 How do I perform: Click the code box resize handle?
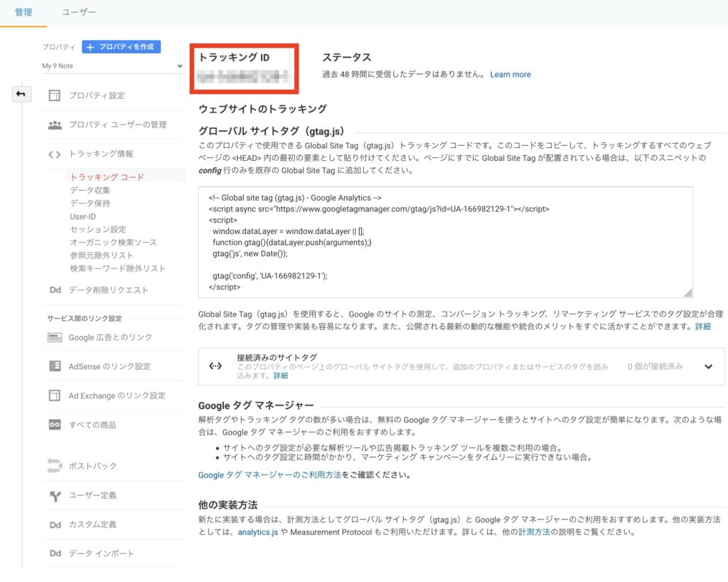click(688, 293)
